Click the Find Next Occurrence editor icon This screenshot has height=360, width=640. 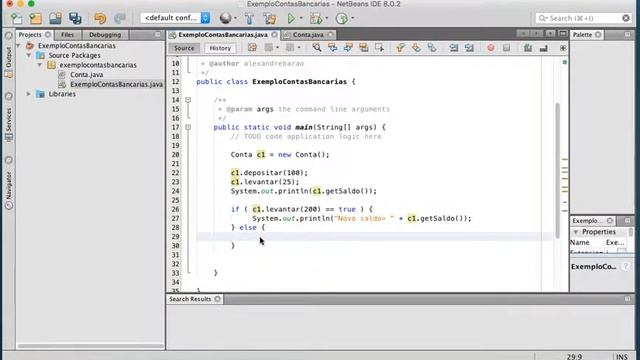[348, 48]
